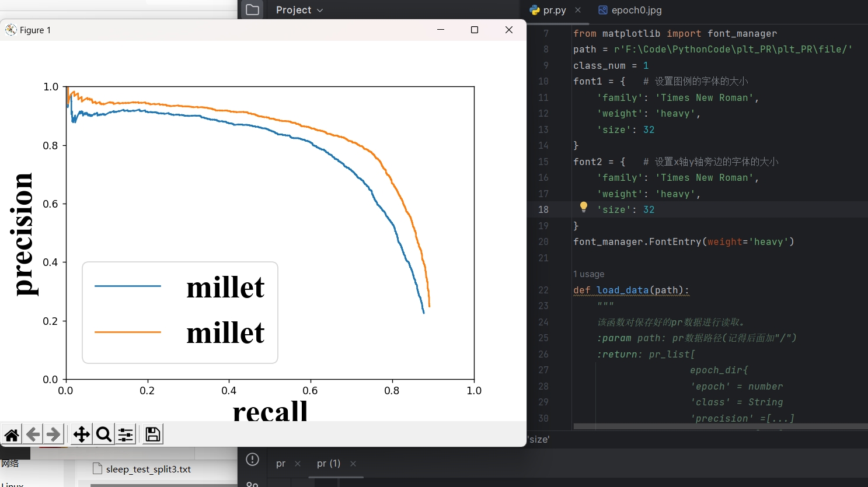Click font1 'size': 32 value on line 13
This screenshot has width=868, height=487.
pyautogui.click(x=649, y=129)
